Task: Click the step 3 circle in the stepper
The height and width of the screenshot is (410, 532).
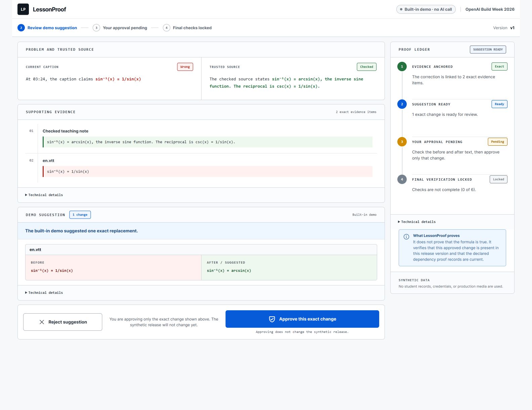Action: pyautogui.click(x=96, y=28)
